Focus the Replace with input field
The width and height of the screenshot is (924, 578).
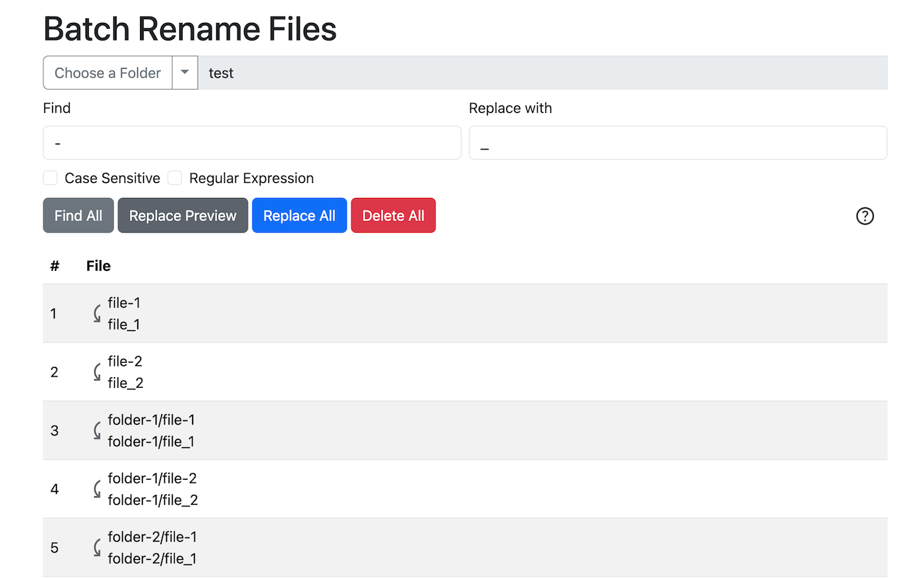[677, 143]
